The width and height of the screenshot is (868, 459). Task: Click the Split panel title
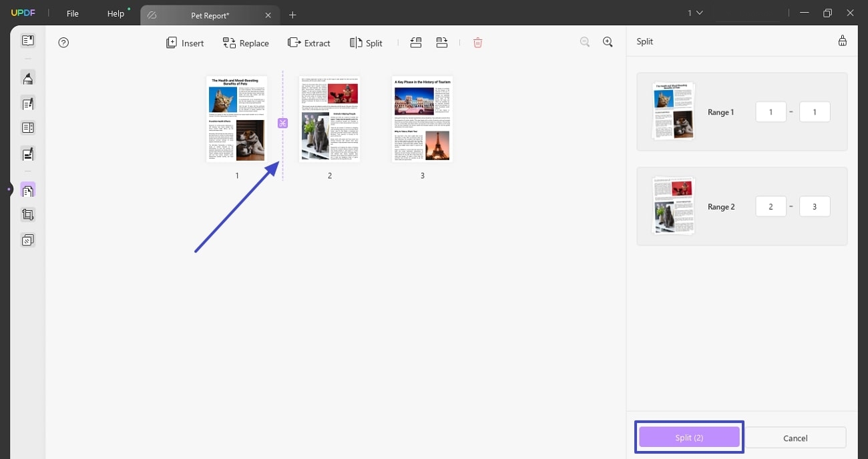click(644, 41)
